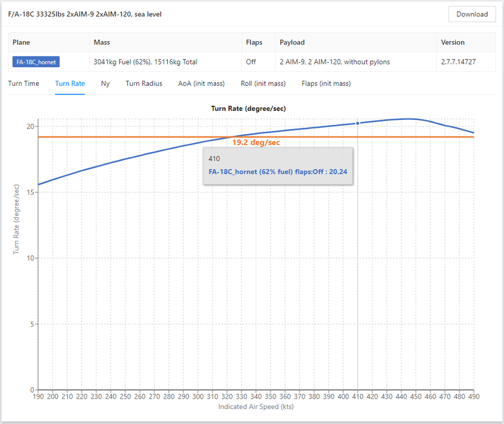Click the data point at 410 kts
The width and height of the screenshot is (504, 424).
(358, 123)
